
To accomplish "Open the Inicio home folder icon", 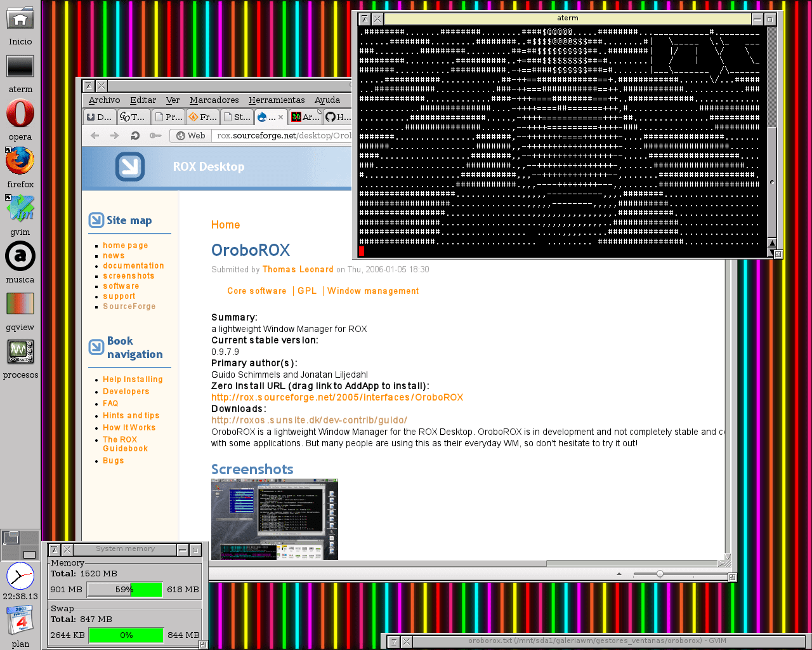I will (20, 18).
